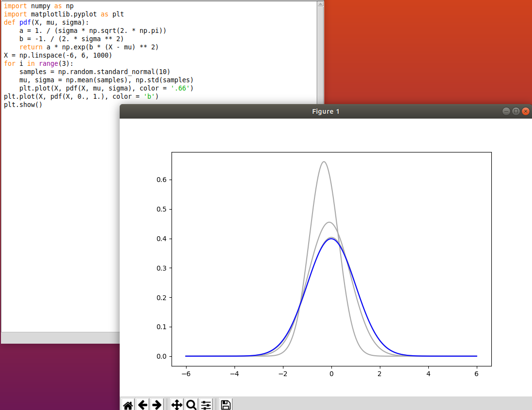
Task: Save the figure with the floppy disk icon
Action: [226, 405]
